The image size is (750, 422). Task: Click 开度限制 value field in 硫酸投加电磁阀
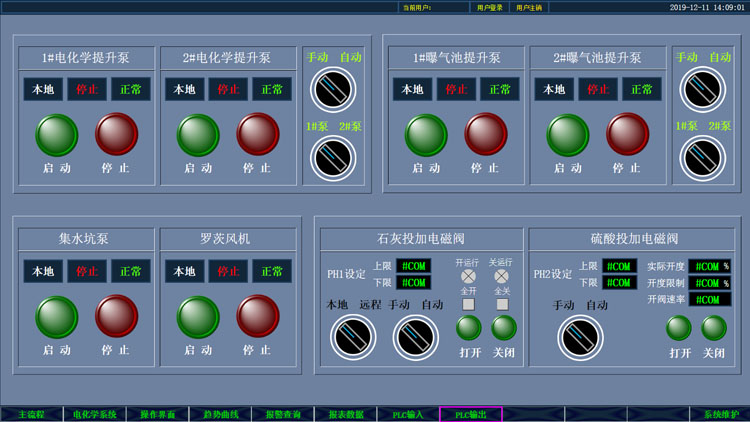[x=709, y=283]
